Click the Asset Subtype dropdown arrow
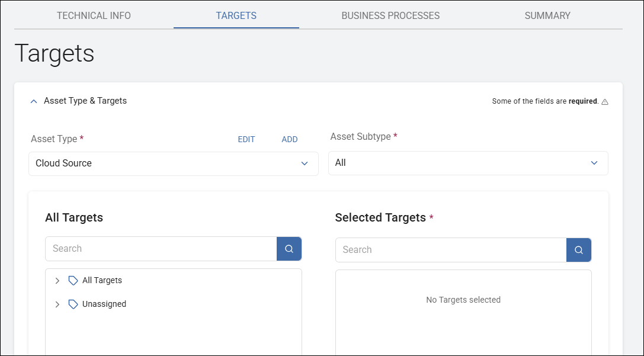Screen dimensions: 644x356 click(x=594, y=163)
